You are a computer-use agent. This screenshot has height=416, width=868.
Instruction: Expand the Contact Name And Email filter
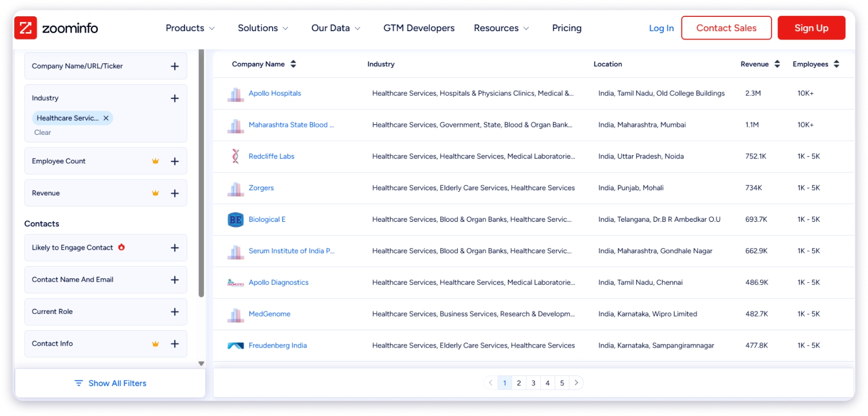click(x=175, y=280)
